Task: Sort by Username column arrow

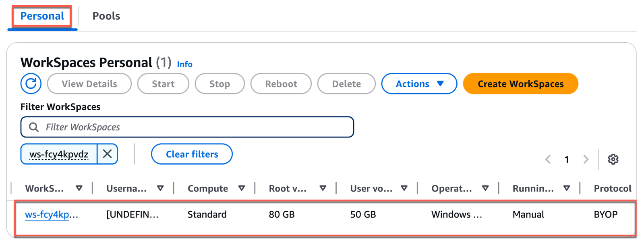Action: pyautogui.click(x=160, y=188)
